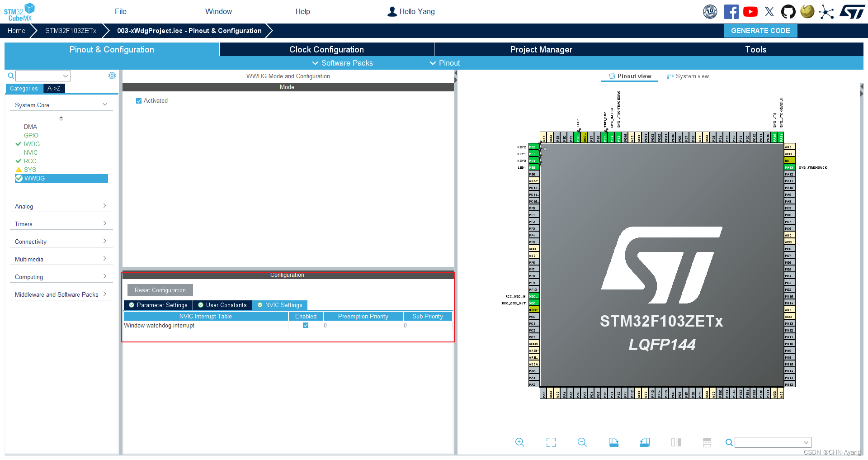This screenshot has width=868, height=460.
Task: Select the NVIC Settings tab
Action: click(280, 305)
